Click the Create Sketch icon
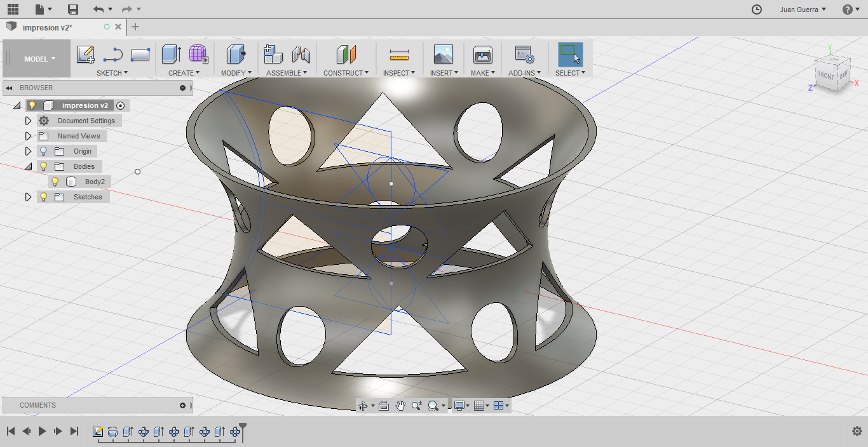 [x=86, y=55]
